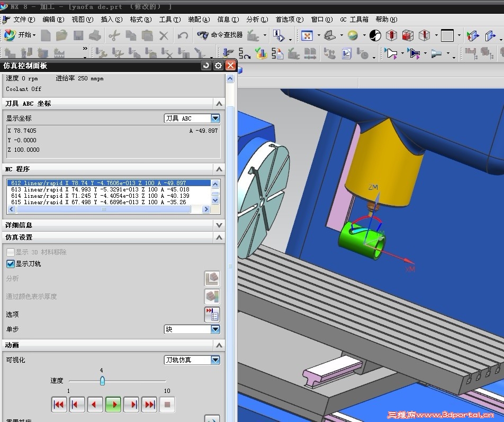Image resolution: width=504 pixels, height=422 pixels.
Task: Open the 单步 块 dropdown
Action: [x=192, y=329]
